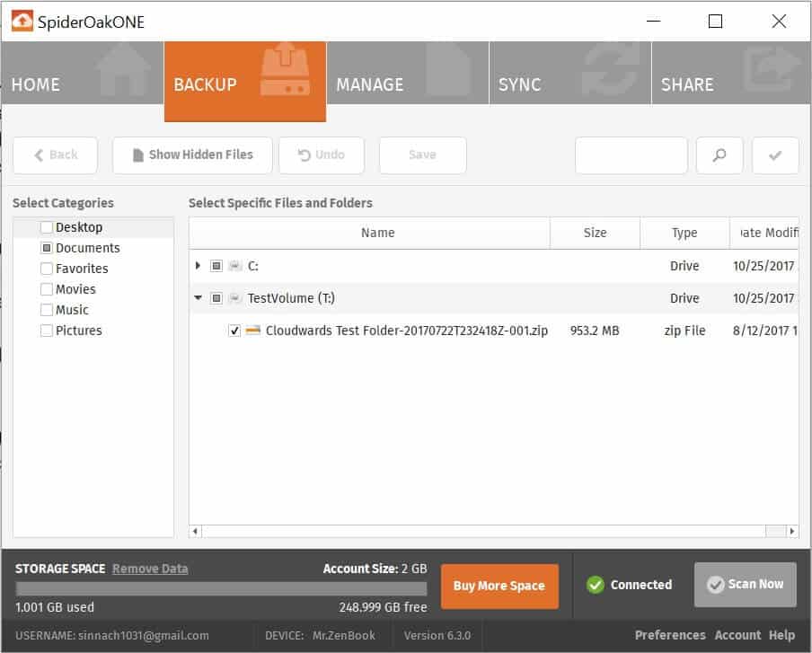This screenshot has height=653, width=812.
Task: Click the checkmark icon beside the search button
Action: 775,154
